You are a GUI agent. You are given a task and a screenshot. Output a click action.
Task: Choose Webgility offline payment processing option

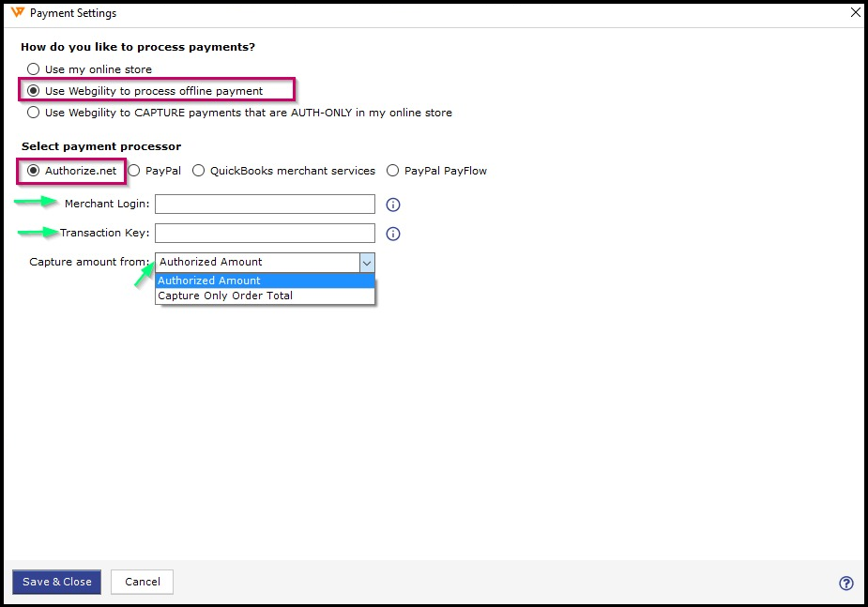tap(34, 91)
